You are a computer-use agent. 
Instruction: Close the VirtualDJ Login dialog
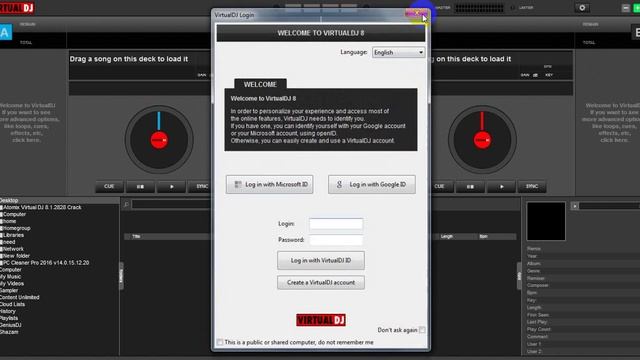[x=416, y=13]
